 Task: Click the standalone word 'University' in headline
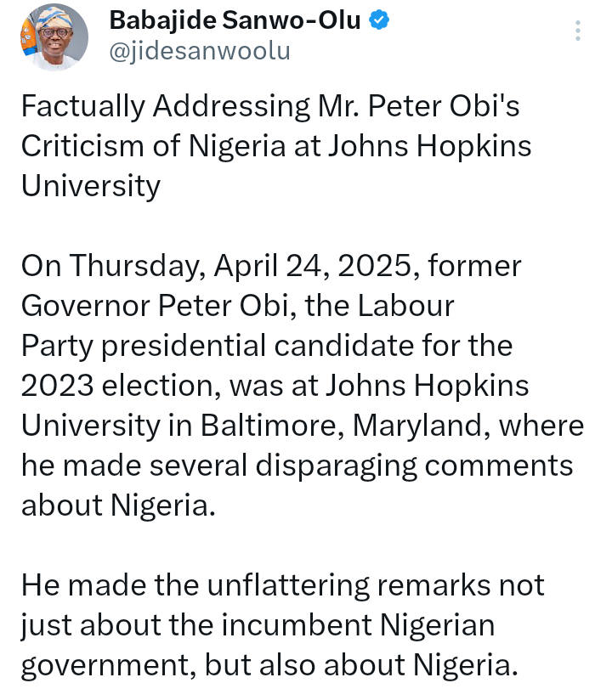pos(91,187)
